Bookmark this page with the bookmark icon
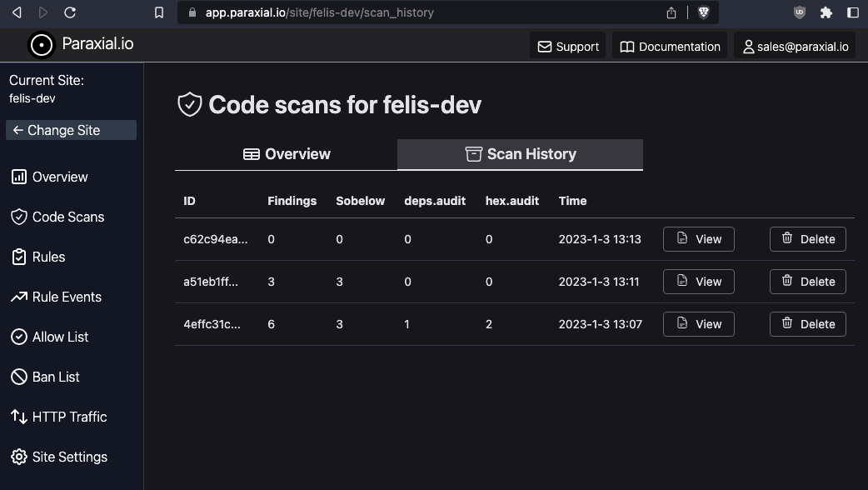Image resolution: width=868 pixels, height=490 pixels. click(x=159, y=12)
